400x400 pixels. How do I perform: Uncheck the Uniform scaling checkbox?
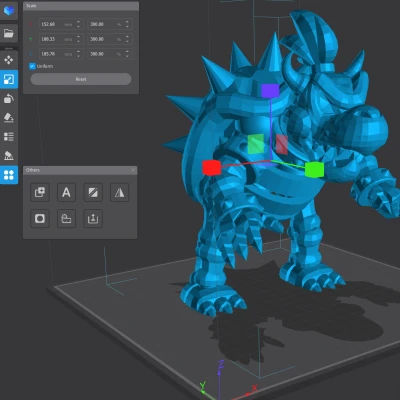point(32,66)
